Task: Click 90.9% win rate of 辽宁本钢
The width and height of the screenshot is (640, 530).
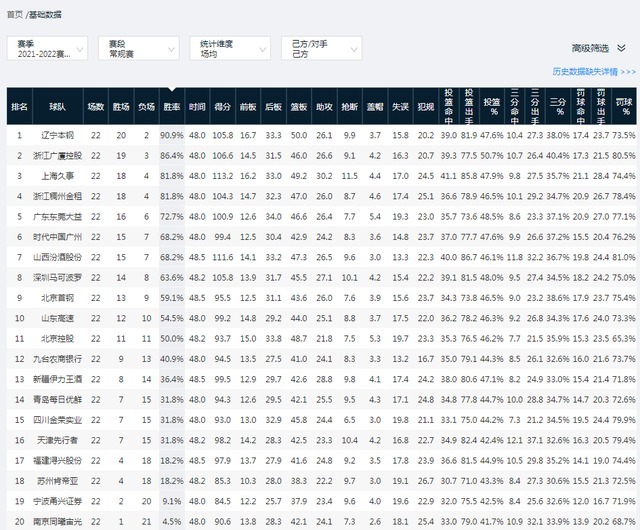Action: (x=172, y=135)
